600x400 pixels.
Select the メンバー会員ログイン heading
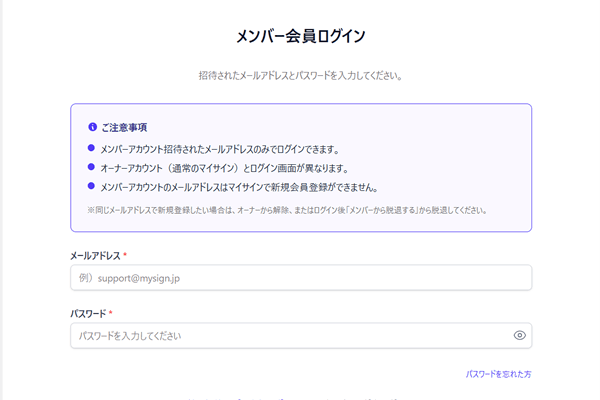coord(301,36)
